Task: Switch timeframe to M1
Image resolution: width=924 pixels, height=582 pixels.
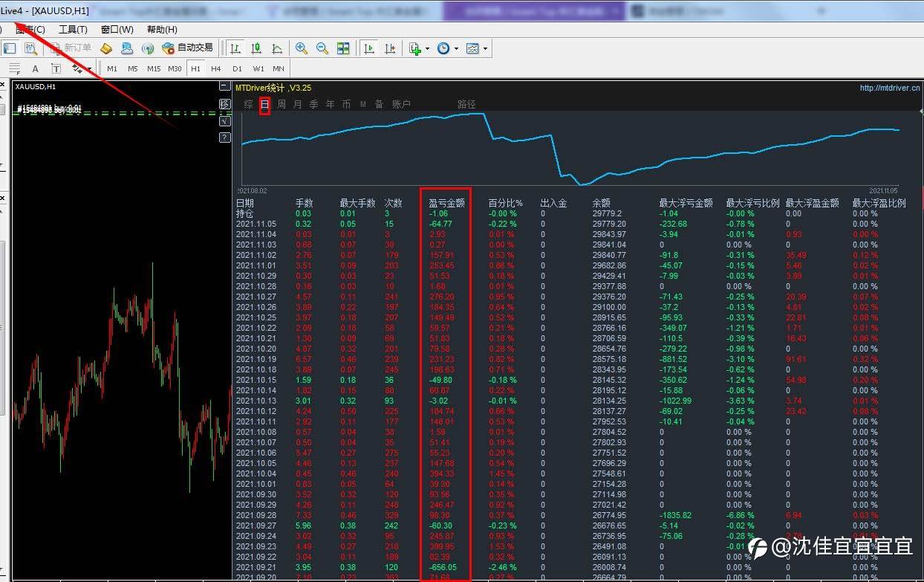Action: [x=112, y=69]
